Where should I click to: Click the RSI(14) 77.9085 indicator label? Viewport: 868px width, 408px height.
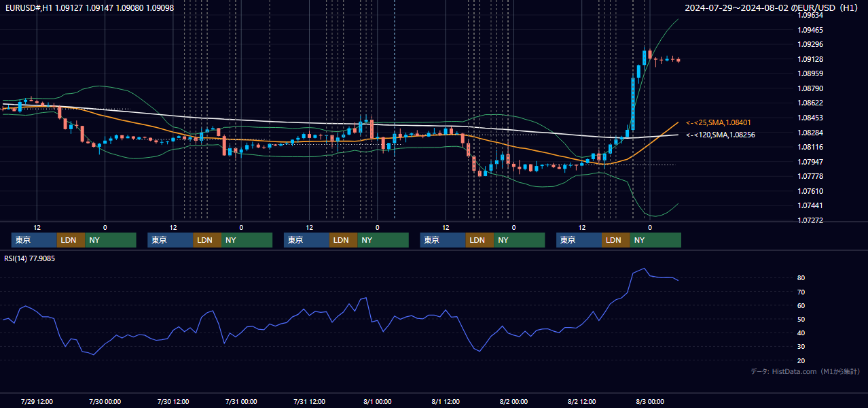[x=30, y=258]
